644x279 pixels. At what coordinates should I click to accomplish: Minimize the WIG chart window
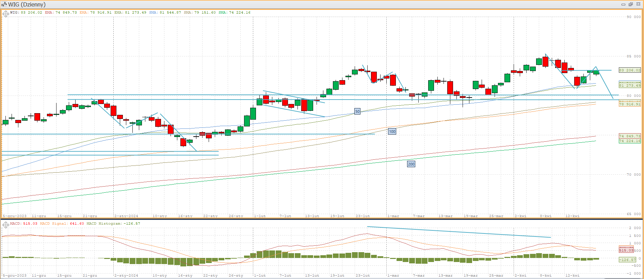[x=623, y=4]
